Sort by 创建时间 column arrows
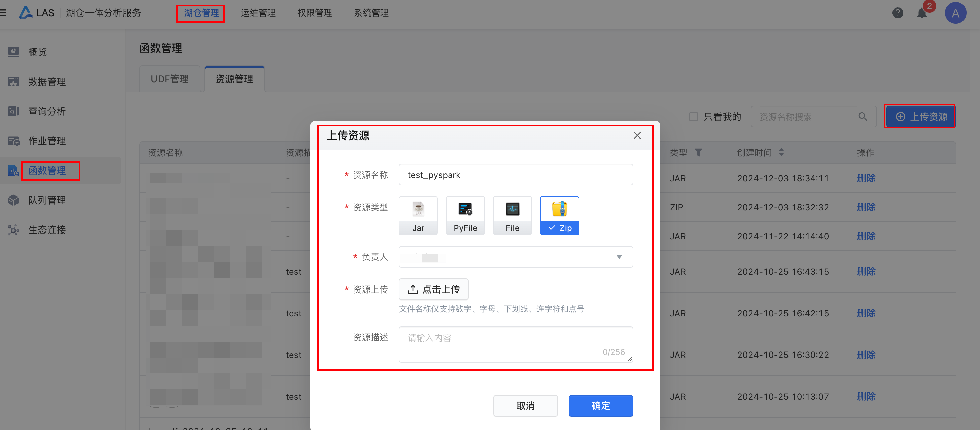Screen dimensions: 980x430 coord(781,152)
